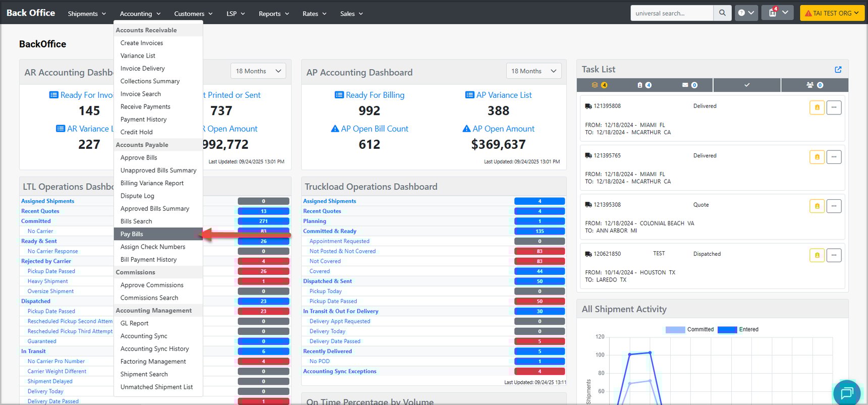Open the Reports menu
Viewport: 868px width, 405px height.
point(274,14)
